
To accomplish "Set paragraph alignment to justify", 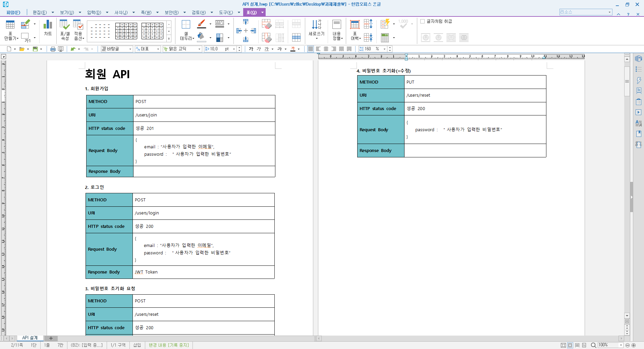I will 311,49.
